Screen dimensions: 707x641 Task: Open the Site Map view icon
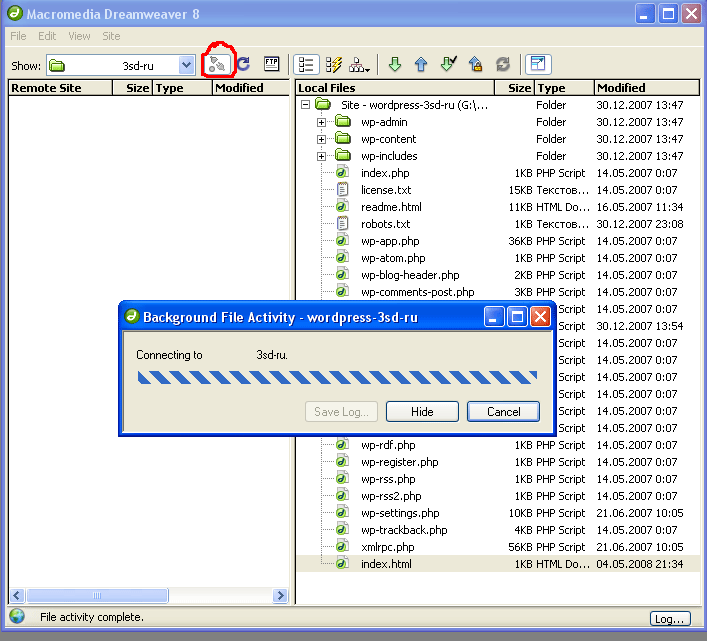tap(359, 64)
